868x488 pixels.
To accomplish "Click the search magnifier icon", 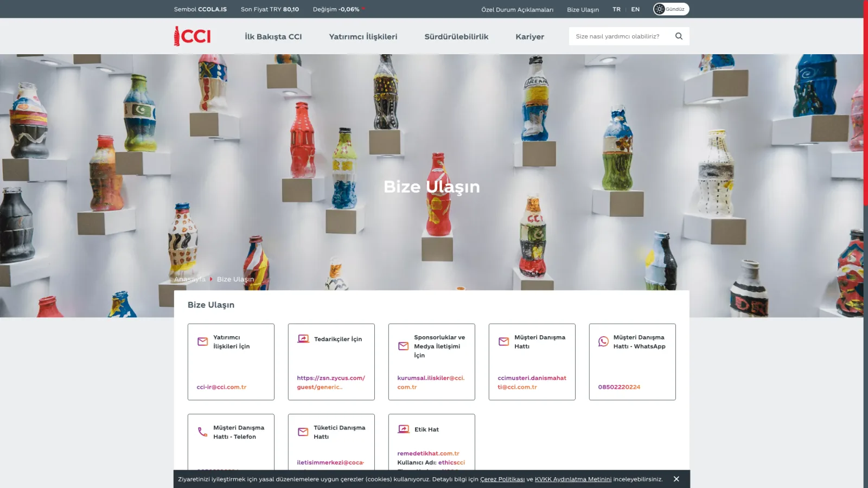I will [679, 36].
